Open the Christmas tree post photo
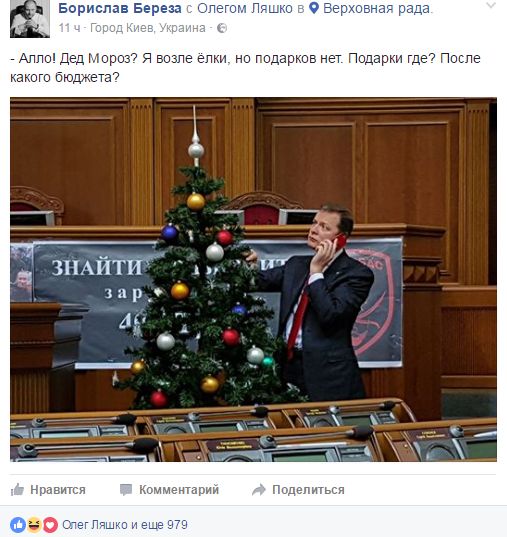This screenshot has height=537, width=507. [x=253, y=279]
